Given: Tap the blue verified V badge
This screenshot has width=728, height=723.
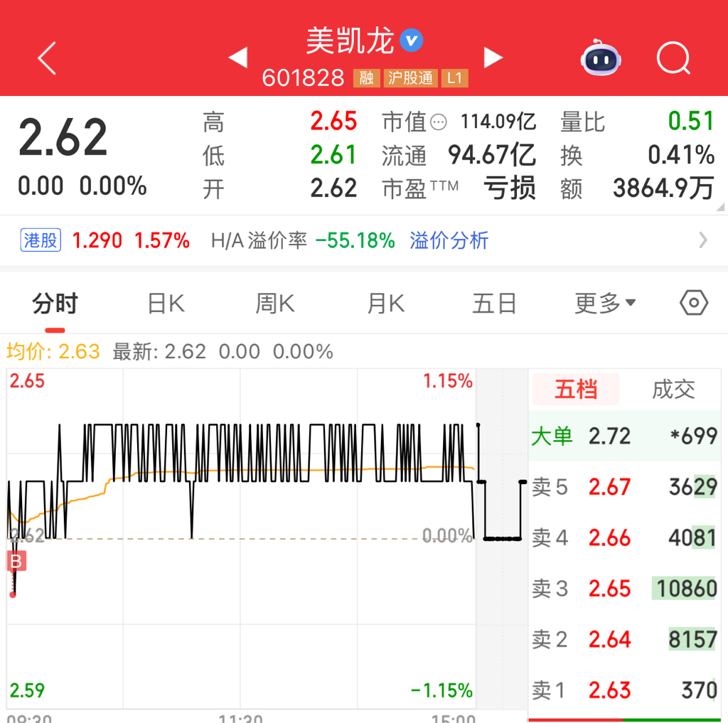Looking at the screenshot, I should (412, 41).
